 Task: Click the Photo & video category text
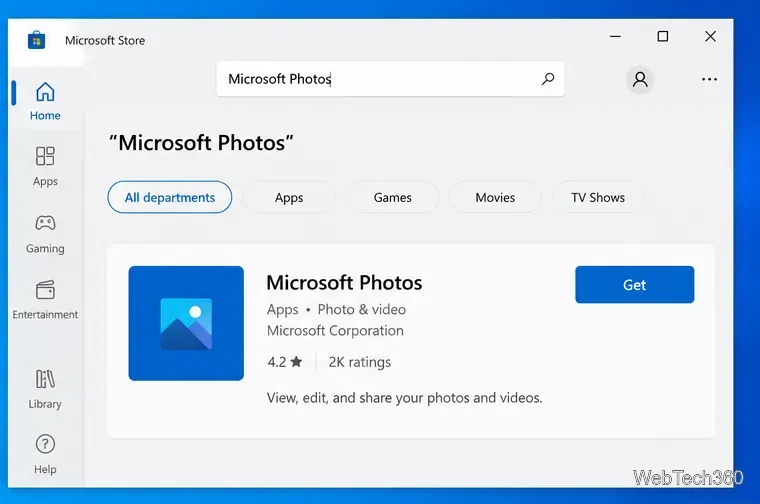tap(362, 309)
